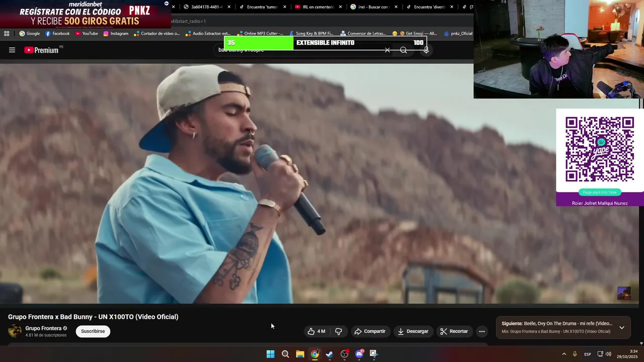The height and width of the screenshot is (362, 644).
Task: Open the pnkz_Oficial bookmark
Action: (458, 34)
